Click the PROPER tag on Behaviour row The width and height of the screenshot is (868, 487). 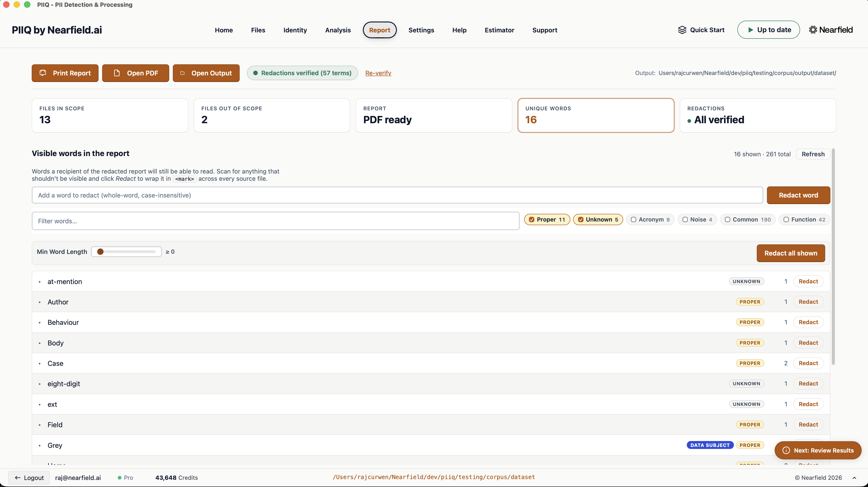[750, 322]
